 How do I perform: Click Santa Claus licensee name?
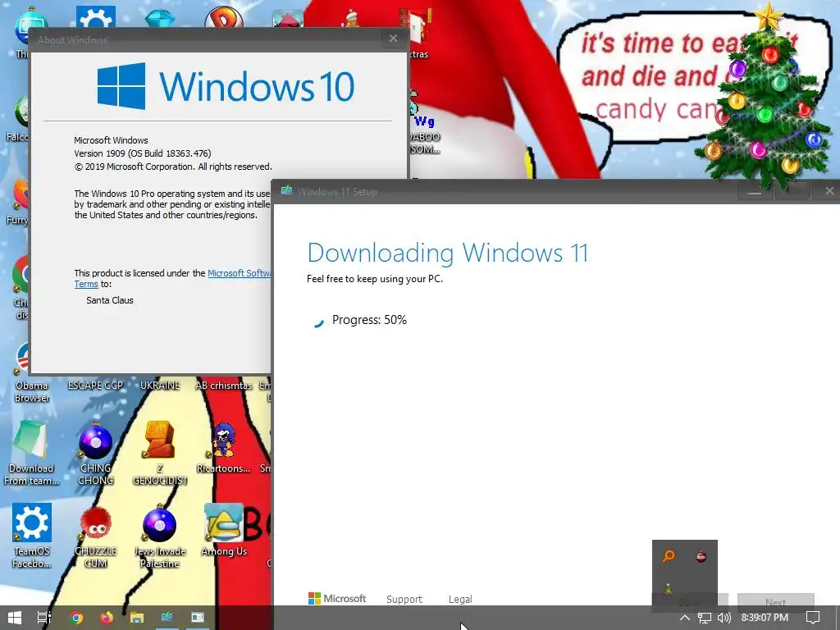pos(110,300)
